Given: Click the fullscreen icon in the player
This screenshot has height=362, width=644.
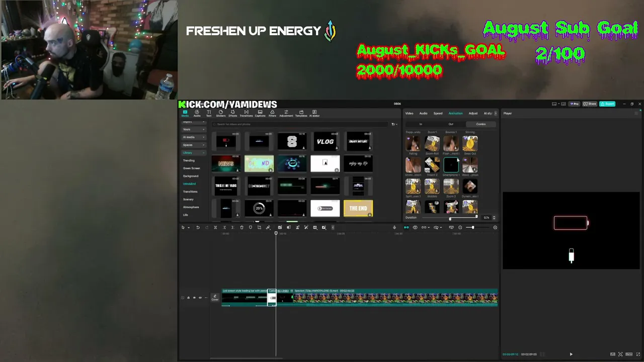Looking at the screenshot, I should (x=638, y=354).
